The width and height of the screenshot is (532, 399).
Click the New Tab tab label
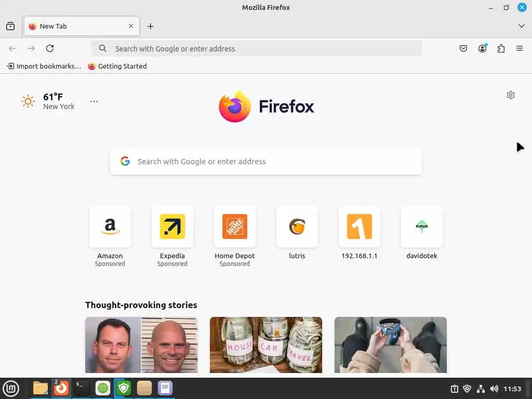click(54, 26)
